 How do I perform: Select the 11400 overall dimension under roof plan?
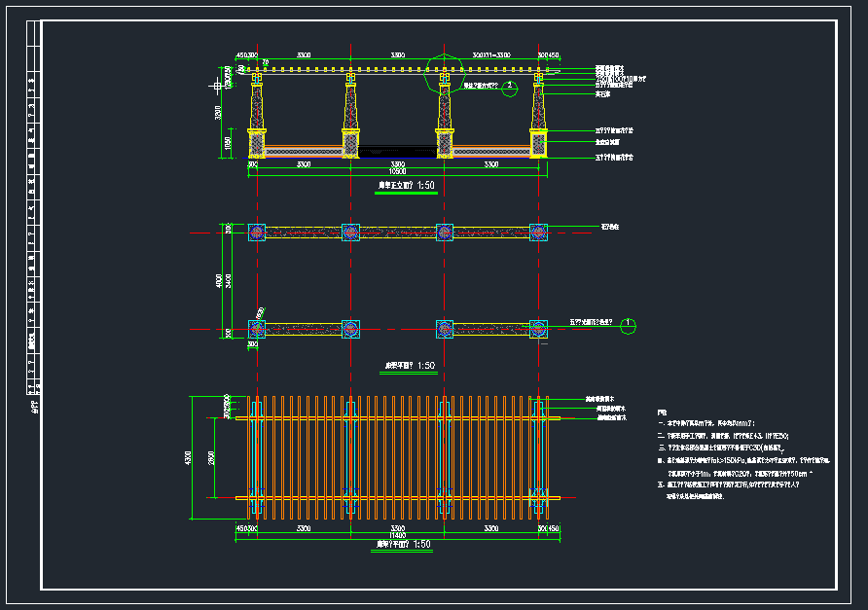click(x=396, y=534)
